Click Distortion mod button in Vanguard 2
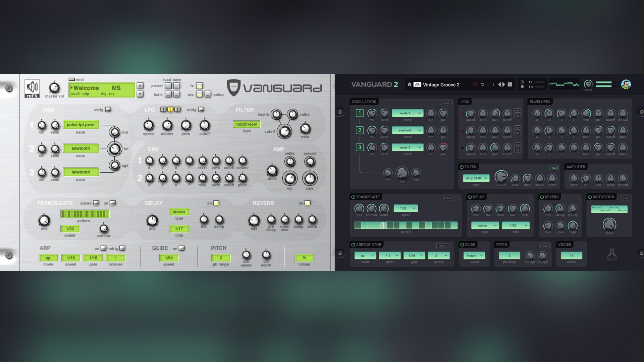This screenshot has width=644, height=362. click(626, 198)
